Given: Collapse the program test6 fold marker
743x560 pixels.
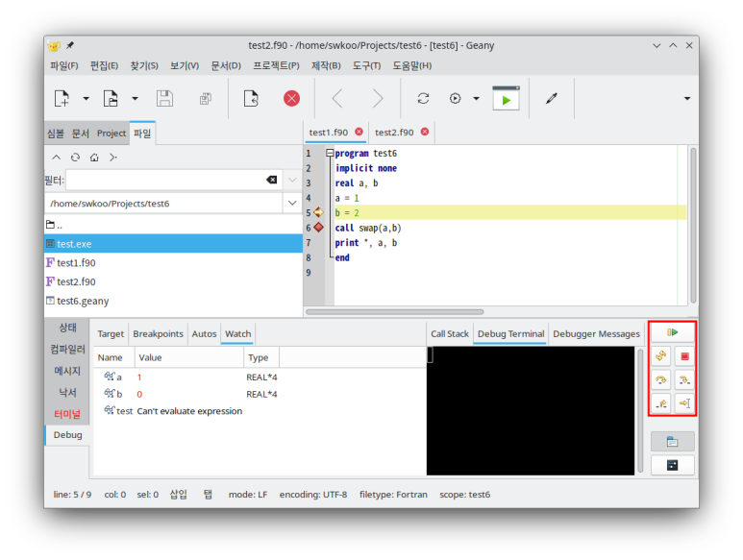Looking at the screenshot, I should point(330,153).
